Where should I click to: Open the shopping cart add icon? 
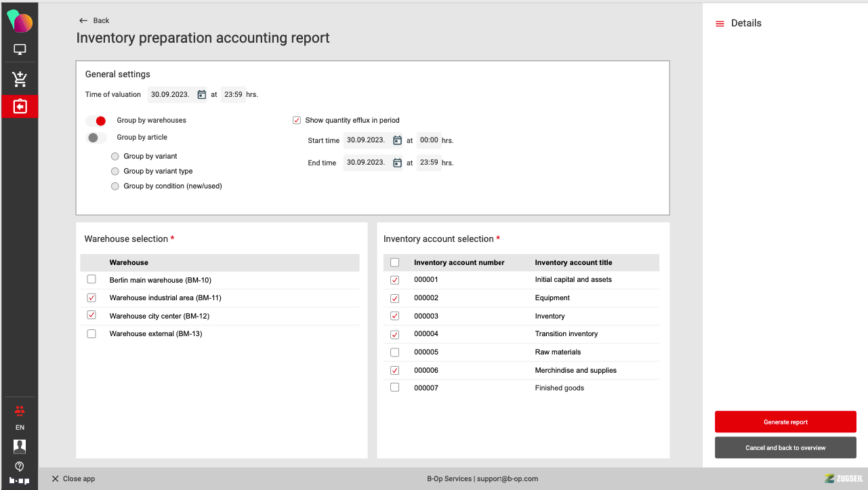20,79
